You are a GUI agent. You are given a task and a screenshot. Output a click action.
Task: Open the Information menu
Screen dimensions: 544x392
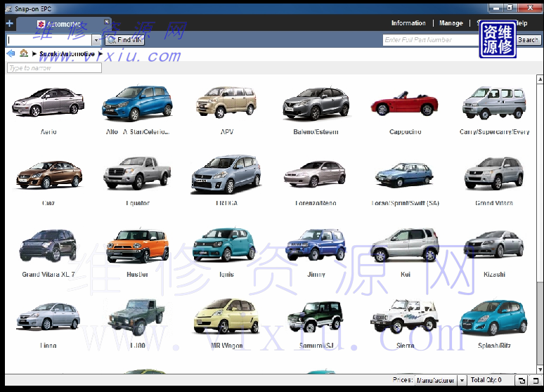coord(408,23)
